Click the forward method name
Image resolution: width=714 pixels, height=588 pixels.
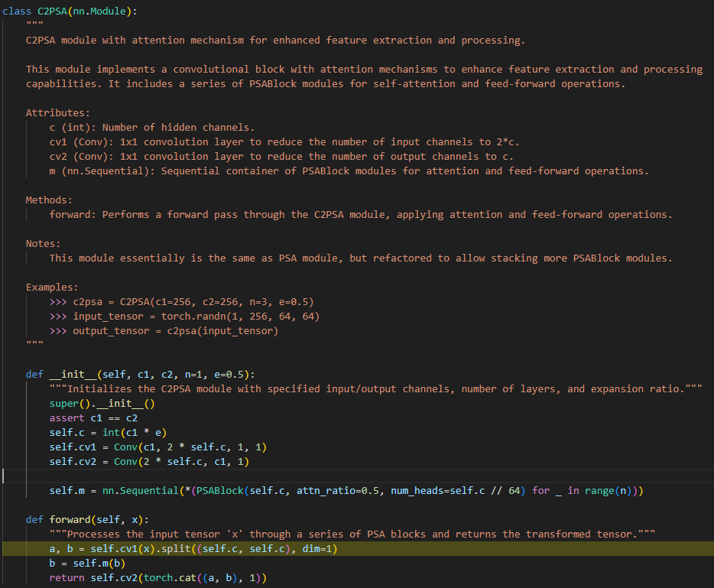coord(70,520)
